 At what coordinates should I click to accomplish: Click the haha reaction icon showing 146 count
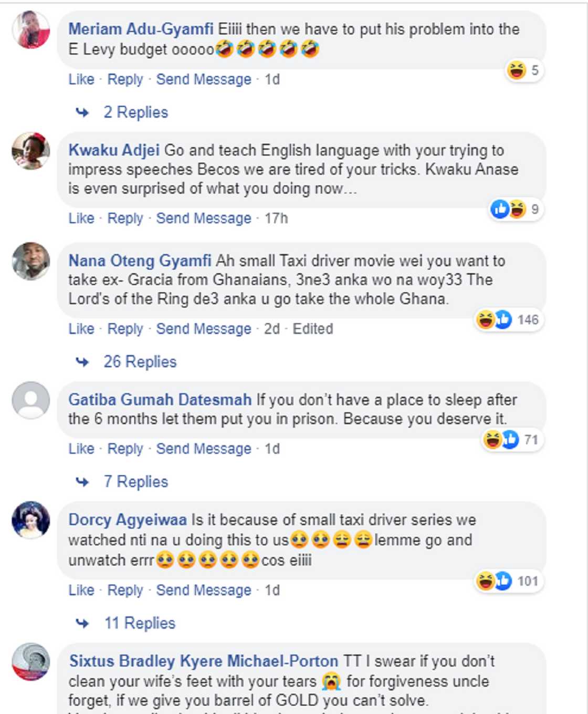(485, 319)
